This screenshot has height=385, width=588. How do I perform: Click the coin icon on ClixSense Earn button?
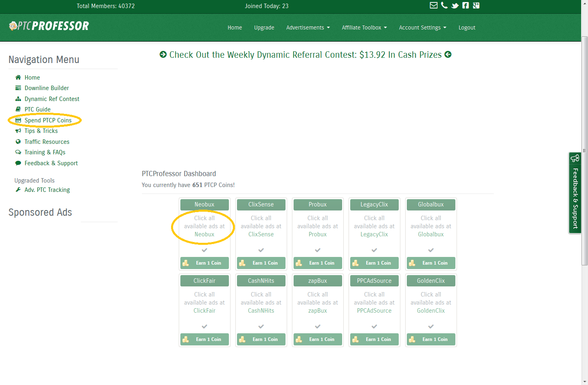(242, 263)
